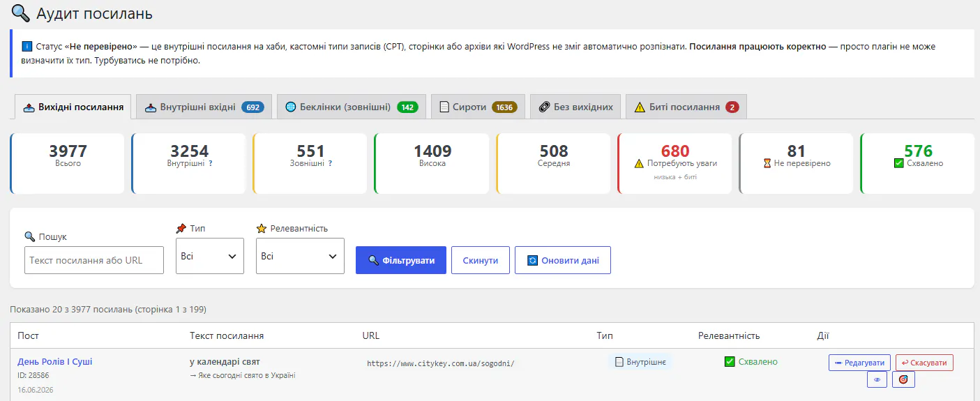Select the 551 Зовнішні stat card
Viewport: 980px width, 401px height.
pos(310,163)
